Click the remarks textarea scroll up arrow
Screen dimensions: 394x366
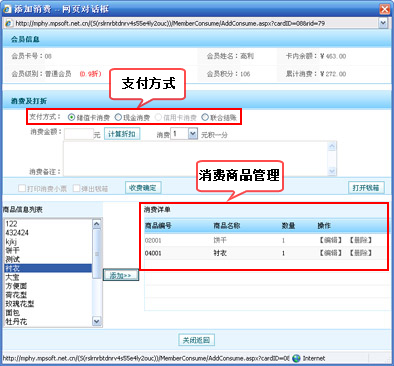tap(332, 146)
